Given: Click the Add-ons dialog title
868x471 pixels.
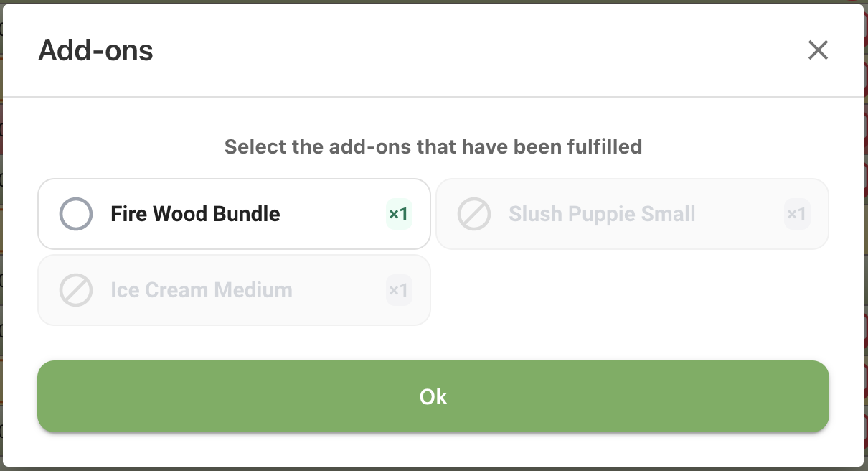Looking at the screenshot, I should tap(95, 50).
